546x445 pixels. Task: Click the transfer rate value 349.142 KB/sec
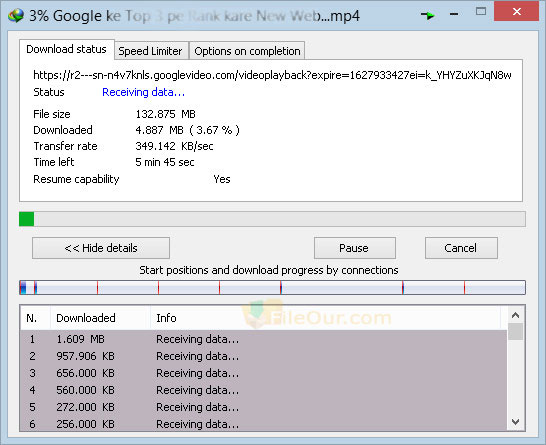pos(174,146)
